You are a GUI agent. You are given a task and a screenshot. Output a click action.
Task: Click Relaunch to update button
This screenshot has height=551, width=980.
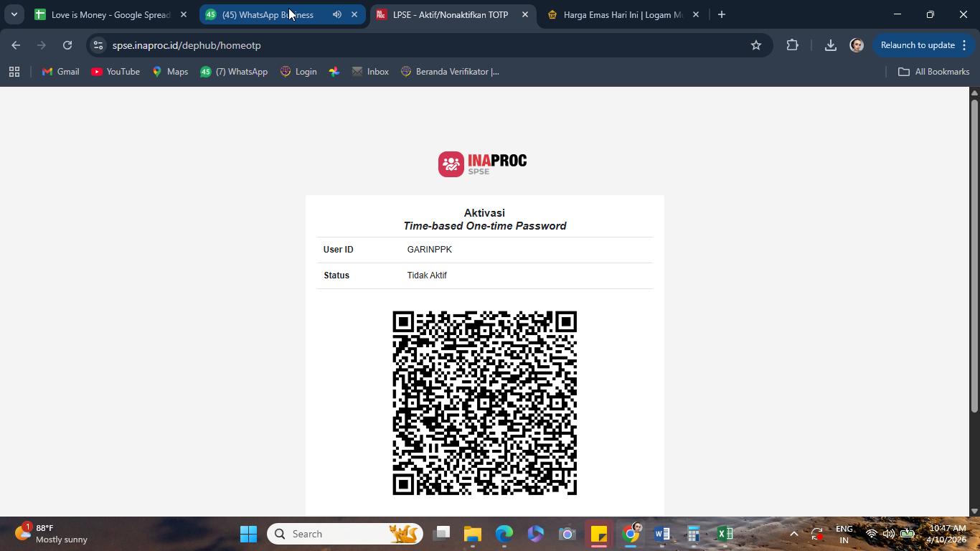pyautogui.click(x=918, y=45)
